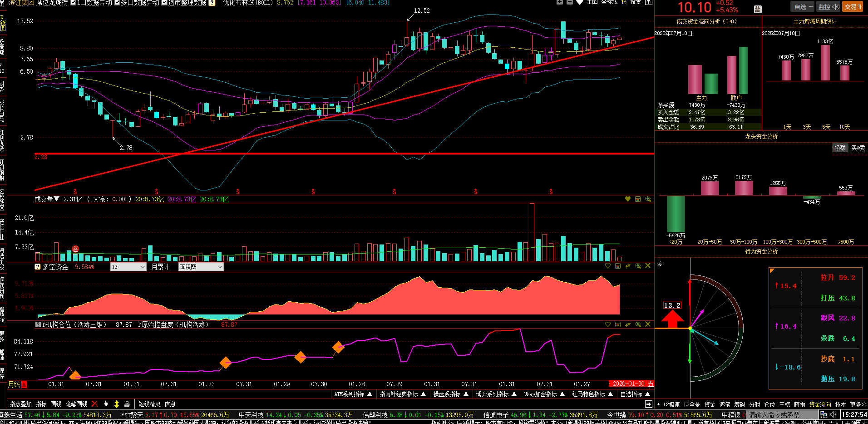Viewport: 868px width, 424px height.
Task: Expand the 成交量 indicator dropdown arrow
Action: point(57,199)
